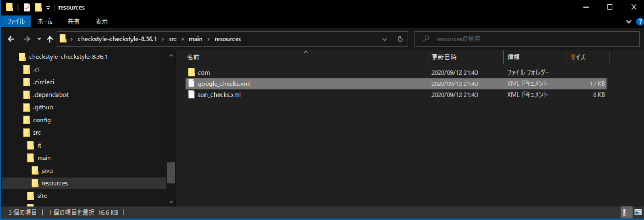Click sun_checks.xml file name
This screenshot has width=644, height=220.
click(x=219, y=94)
